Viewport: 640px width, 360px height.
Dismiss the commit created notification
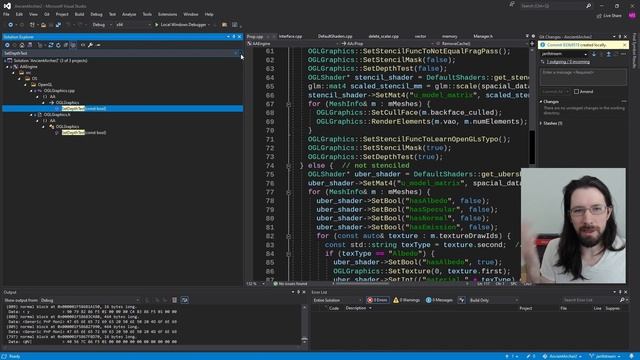coord(624,45)
